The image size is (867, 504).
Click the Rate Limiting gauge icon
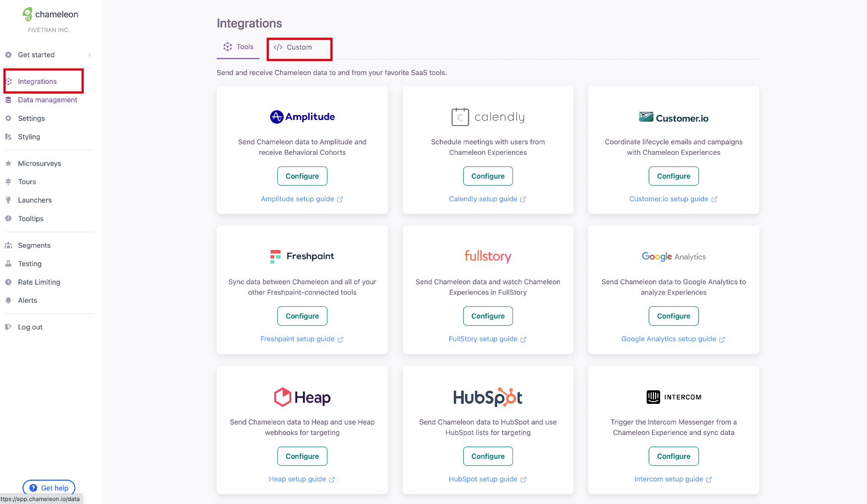(8, 282)
